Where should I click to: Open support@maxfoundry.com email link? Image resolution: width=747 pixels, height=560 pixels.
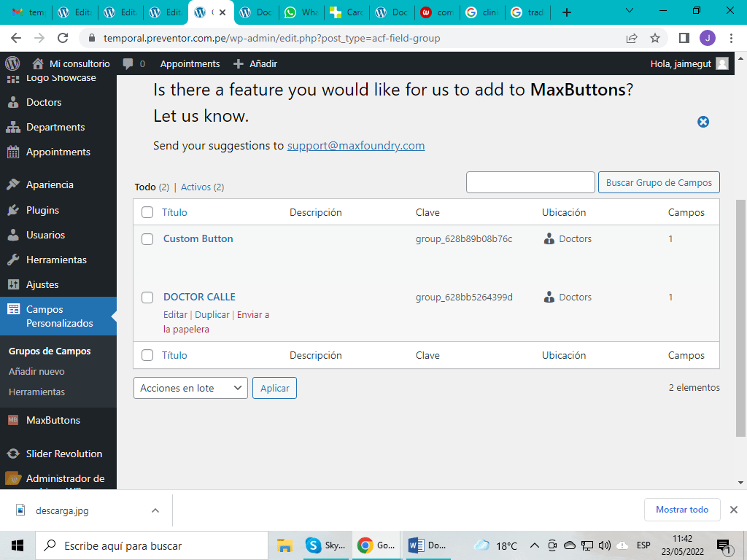click(x=356, y=146)
